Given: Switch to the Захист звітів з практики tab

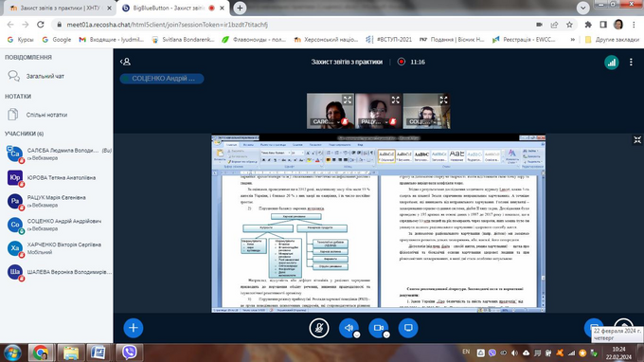Looking at the screenshot, I should tap(60, 8).
